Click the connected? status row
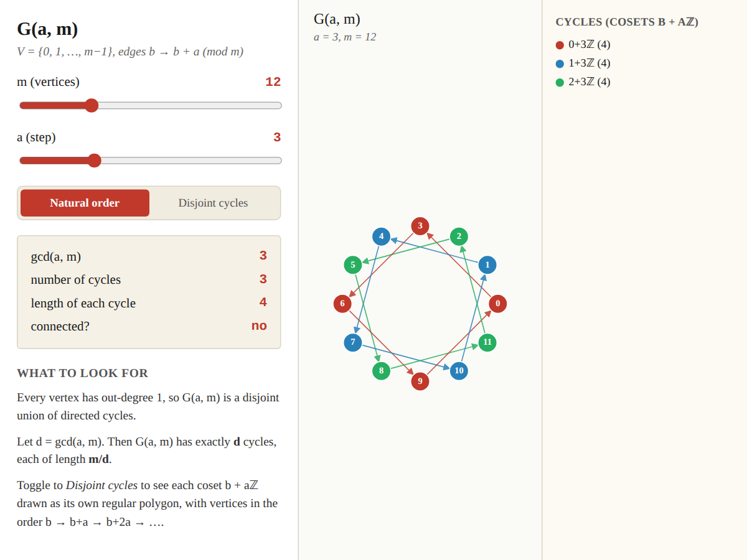Image resolution: width=747 pixels, height=560 pixels. (149, 326)
